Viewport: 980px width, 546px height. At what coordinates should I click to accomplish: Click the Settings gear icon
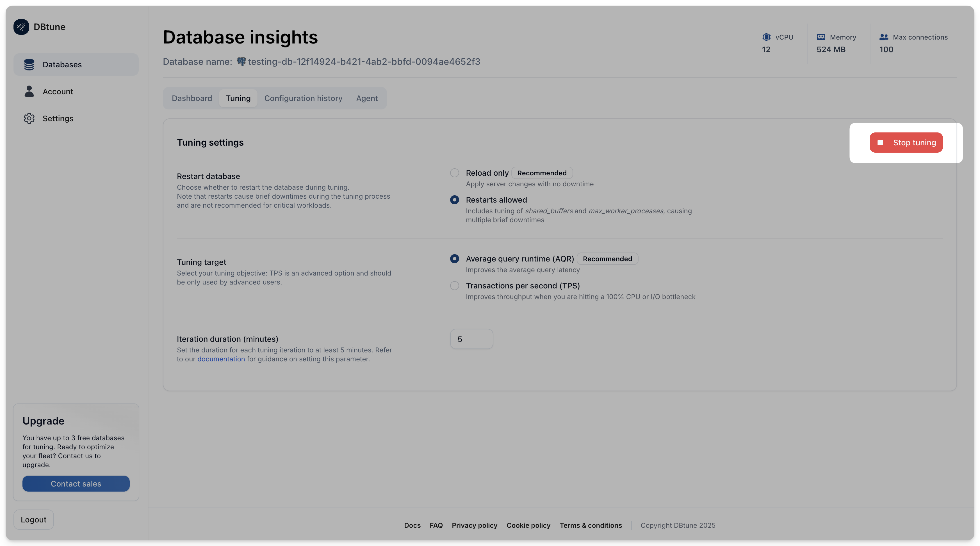[x=29, y=119]
